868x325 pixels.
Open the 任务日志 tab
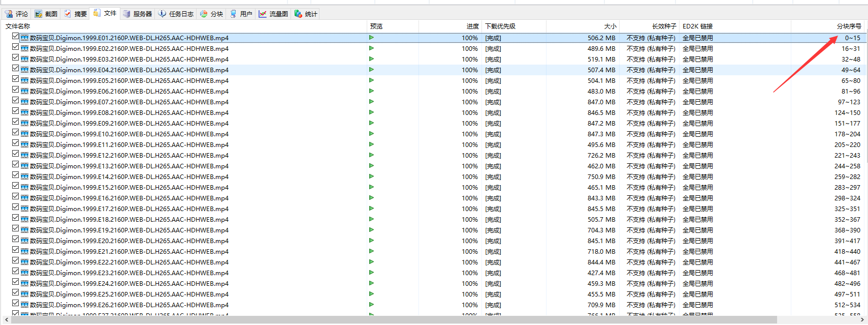tap(176, 14)
